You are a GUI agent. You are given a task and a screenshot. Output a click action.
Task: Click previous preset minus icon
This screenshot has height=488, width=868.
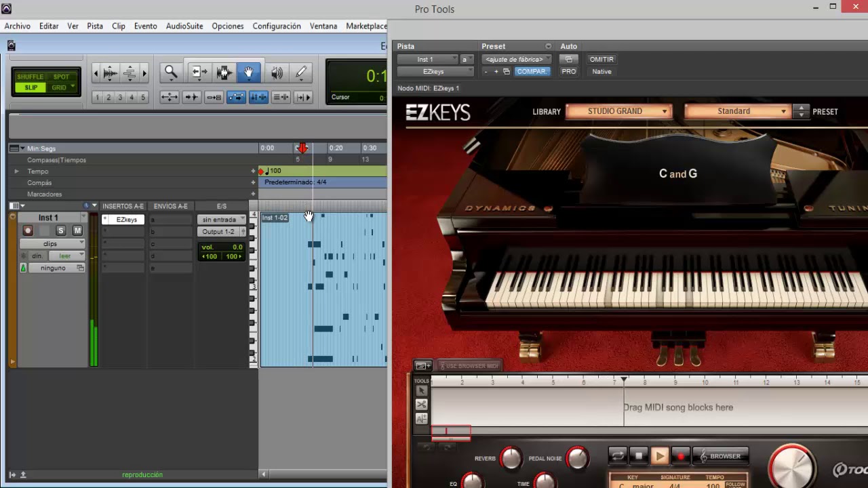[x=486, y=71]
